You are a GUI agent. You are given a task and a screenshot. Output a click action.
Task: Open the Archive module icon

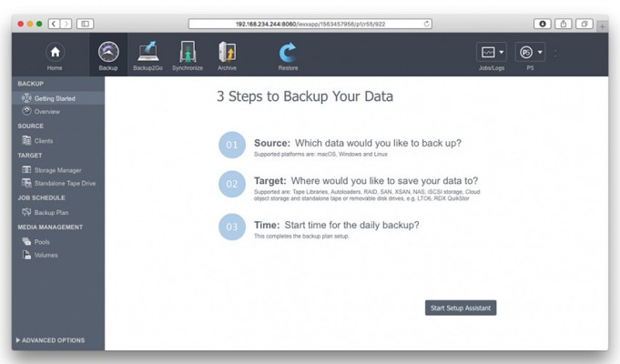(227, 52)
